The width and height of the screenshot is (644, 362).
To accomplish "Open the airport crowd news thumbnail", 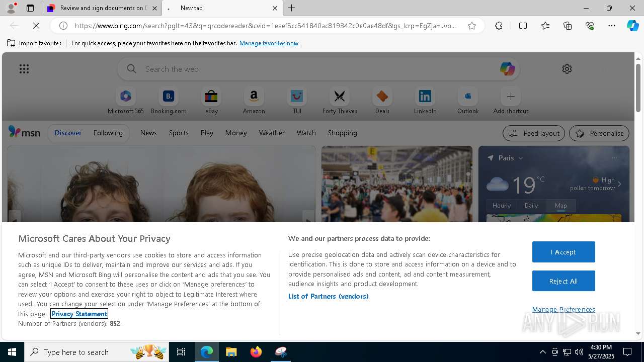I will pyautogui.click(x=397, y=184).
